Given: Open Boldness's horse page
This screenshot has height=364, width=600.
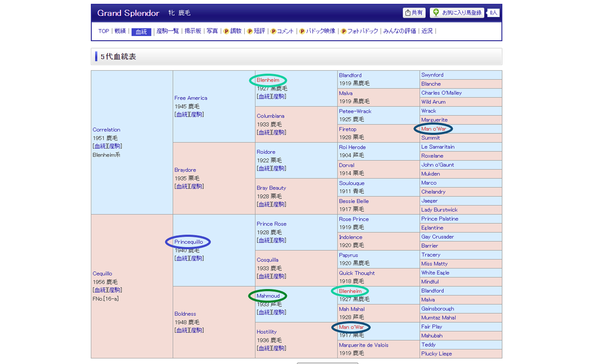Looking at the screenshot, I should pyautogui.click(x=185, y=314).
